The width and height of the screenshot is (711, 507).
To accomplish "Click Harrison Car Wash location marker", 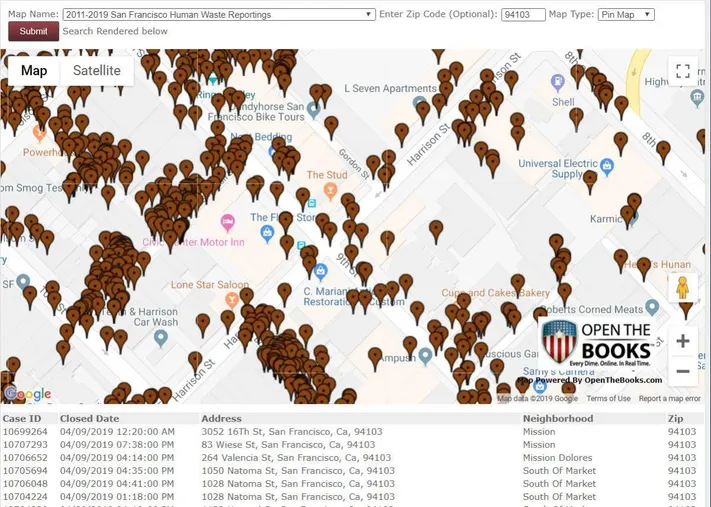I will (161, 338).
